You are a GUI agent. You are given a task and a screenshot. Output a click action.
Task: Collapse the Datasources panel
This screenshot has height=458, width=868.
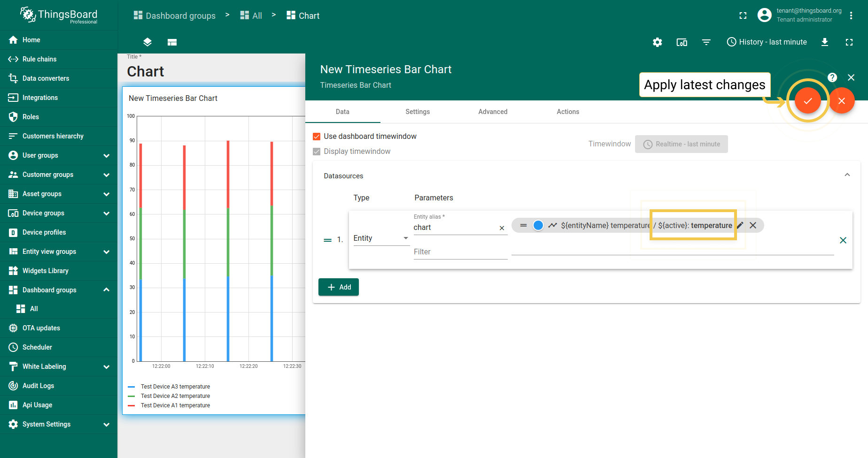coord(847,175)
